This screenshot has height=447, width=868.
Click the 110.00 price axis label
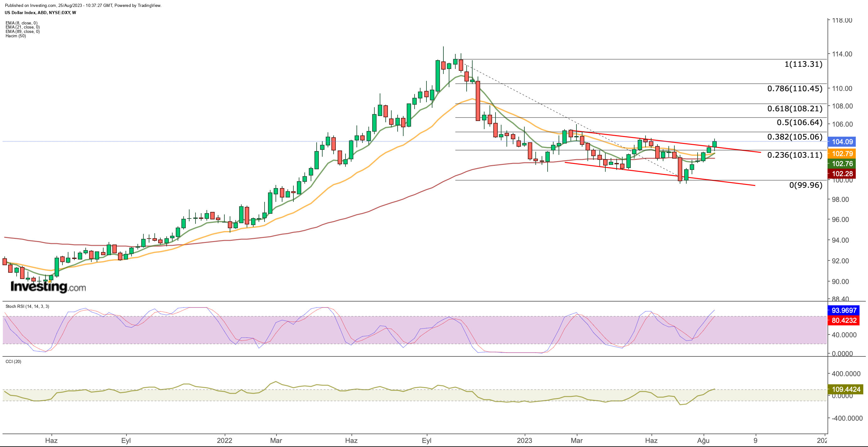pyautogui.click(x=842, y=88)
